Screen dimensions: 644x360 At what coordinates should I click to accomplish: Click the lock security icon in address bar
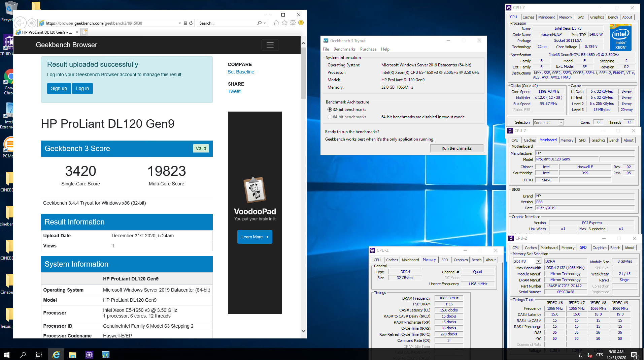point(185,23)
